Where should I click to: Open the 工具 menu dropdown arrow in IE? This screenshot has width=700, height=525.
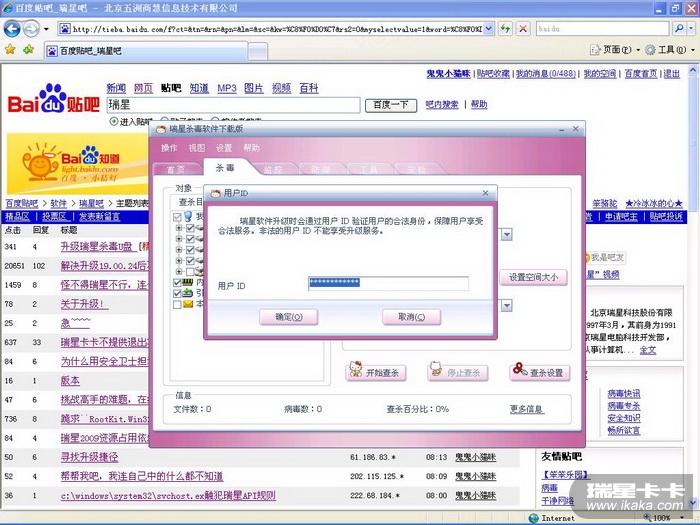pyautogui.click(x=692, y=50)
